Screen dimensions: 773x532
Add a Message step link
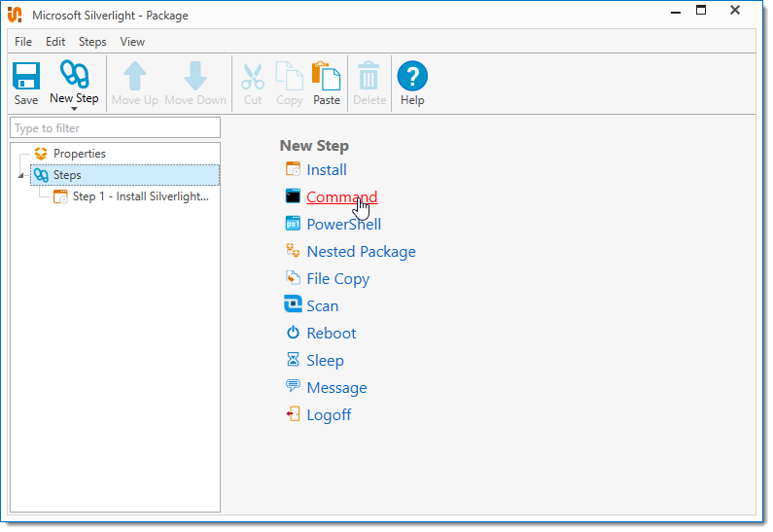(336, 387)
